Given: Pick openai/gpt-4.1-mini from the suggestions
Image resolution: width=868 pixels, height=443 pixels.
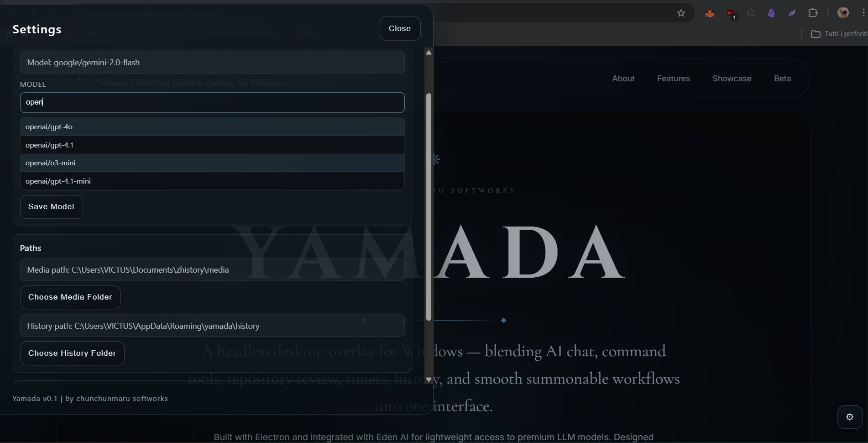Looking at the screenshot, I should click(x=212, y=181).
